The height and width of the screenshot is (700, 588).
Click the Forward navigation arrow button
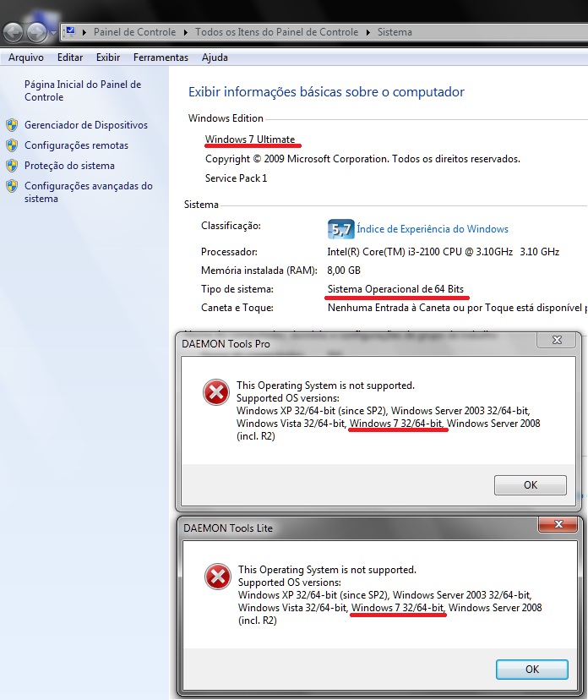coord(37,33)
